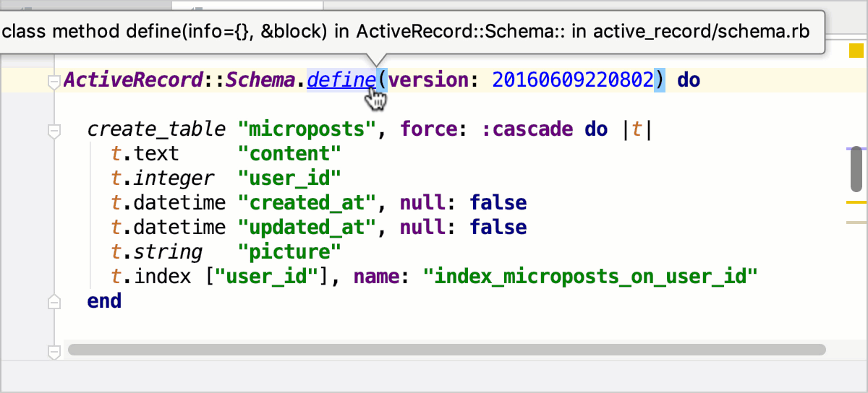The image size is (868, 393).
Task: Click the "content" string
Action: point(289,154)
